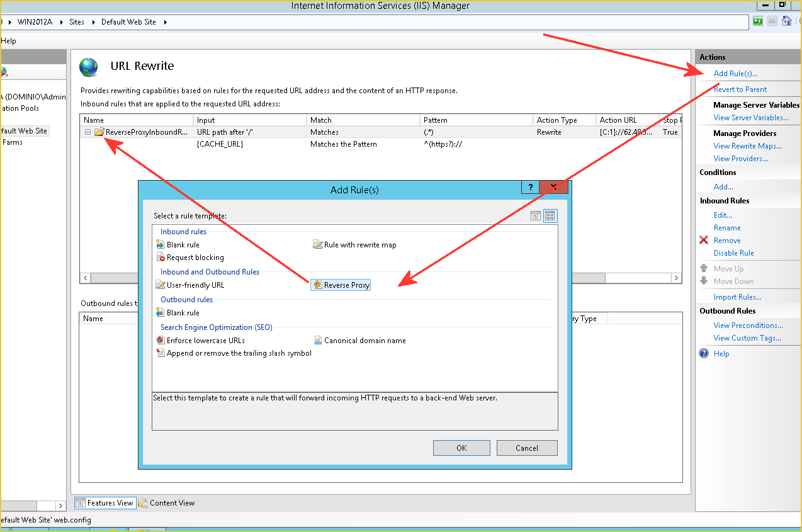Open View Rewrite Maps... link
Screen dimensions: 802x532
tap(748, 146)
